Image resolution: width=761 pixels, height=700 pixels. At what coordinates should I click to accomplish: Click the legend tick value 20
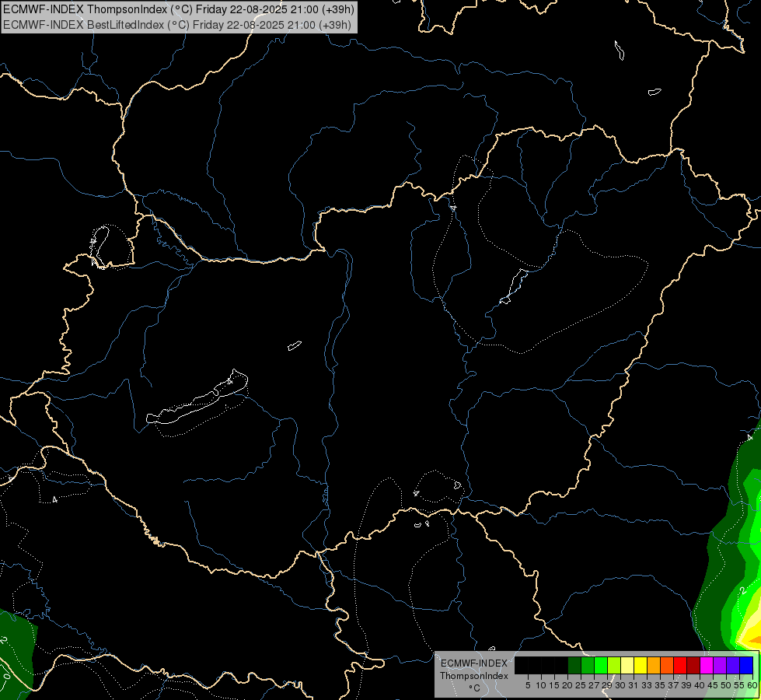point(567,685)
